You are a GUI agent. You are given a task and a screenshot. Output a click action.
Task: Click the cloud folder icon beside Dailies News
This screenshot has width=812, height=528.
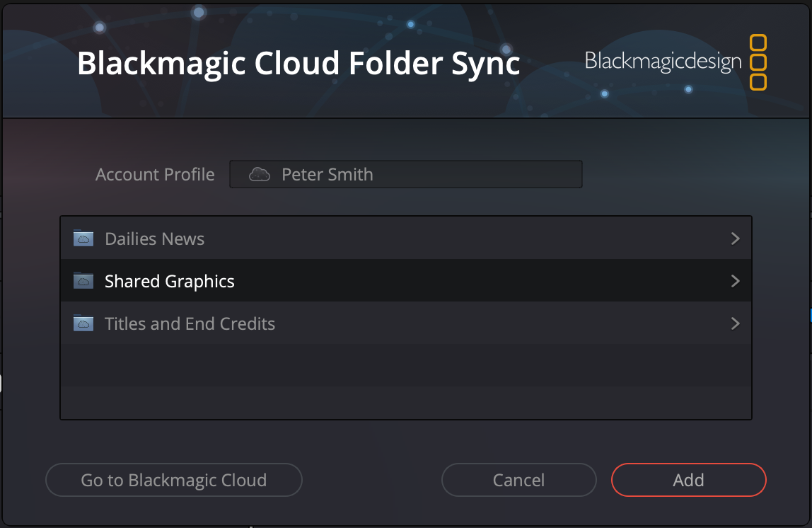pyautogui.click(x=83, y=238)
